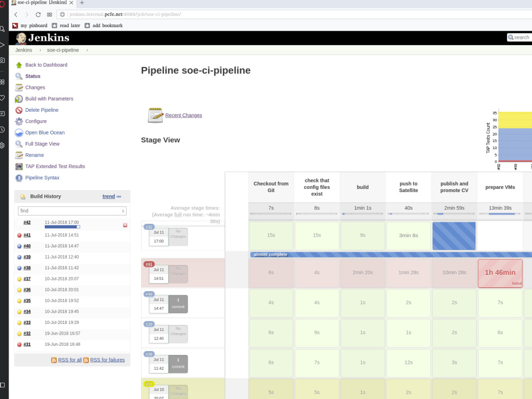
Task: Clear the find field with x
Action: 123,211
